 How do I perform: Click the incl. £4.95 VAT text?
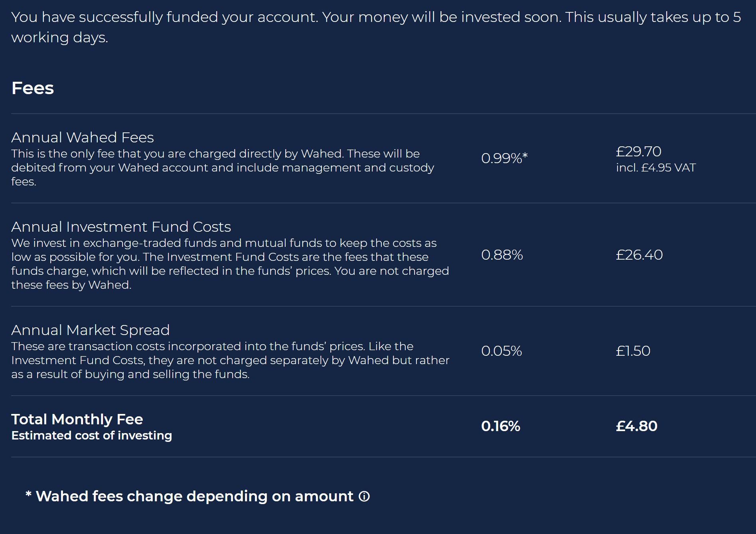pos(656,167)
